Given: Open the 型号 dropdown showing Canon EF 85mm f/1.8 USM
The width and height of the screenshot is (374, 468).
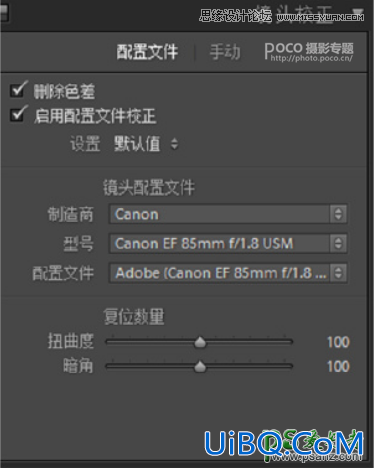Looking at the screenshot, I should click(x=228, y=243).
